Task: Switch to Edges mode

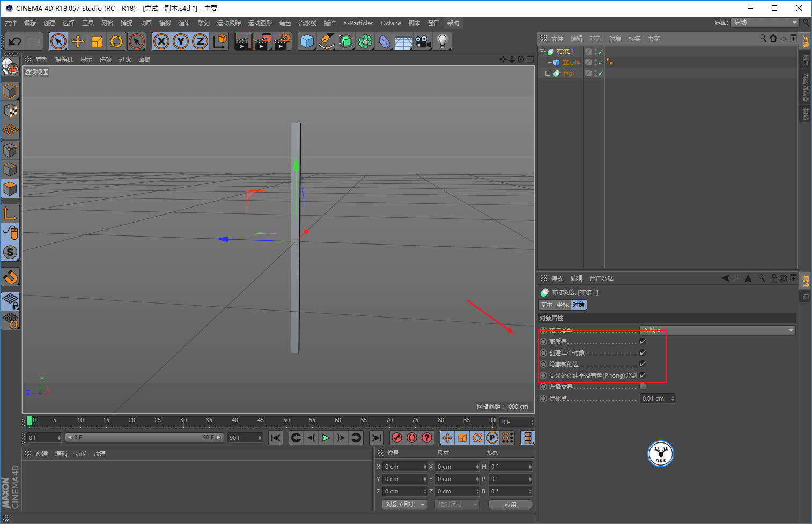Action: [10, 169]
